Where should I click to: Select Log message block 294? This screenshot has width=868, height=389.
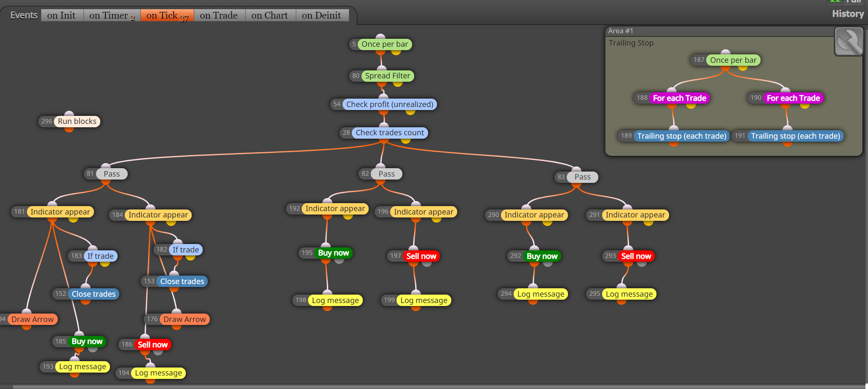pyautogui.click(x=541, y=294)
